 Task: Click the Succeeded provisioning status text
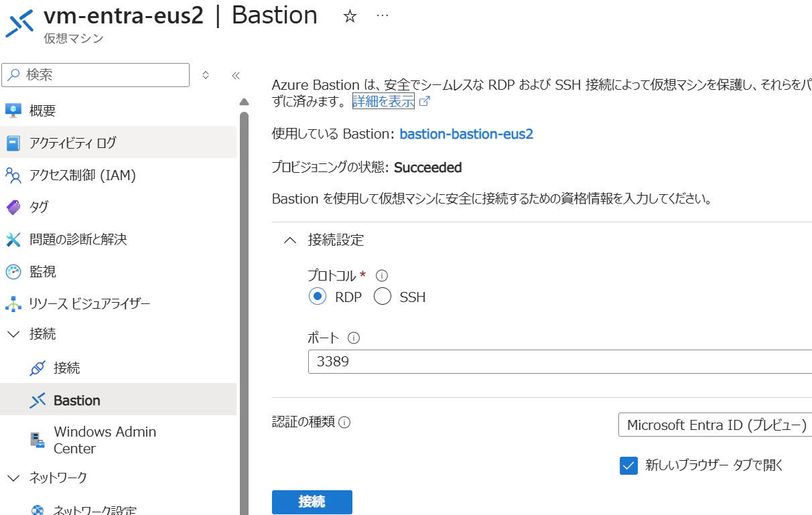click(427, 167)
